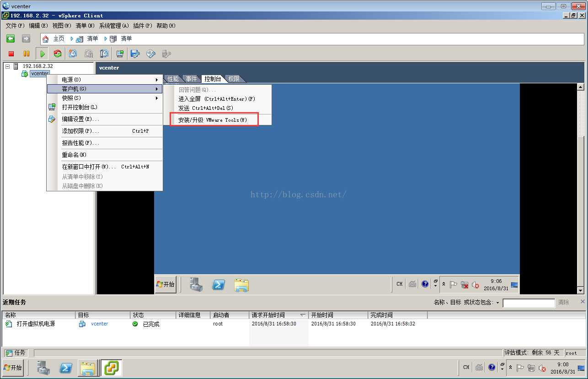Click the yellow Suspend toolbar icon
This screenshot has width=588, height=379.
coord(27,54)
